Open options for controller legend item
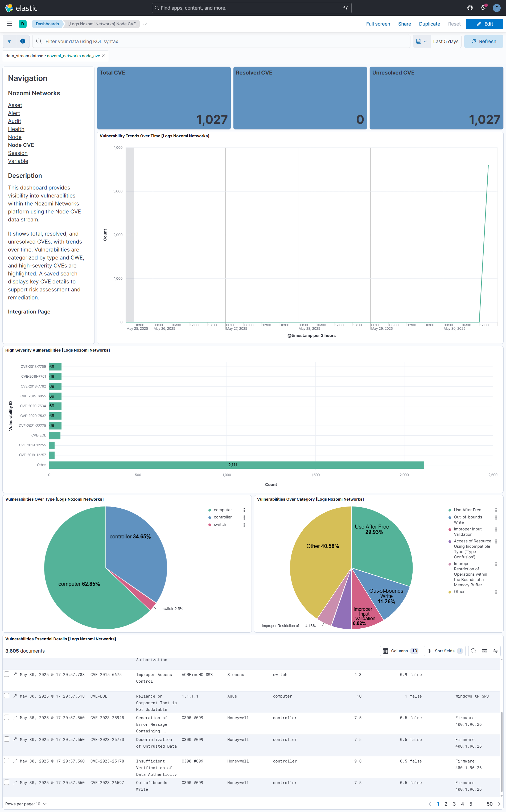 tap(244, 517)
